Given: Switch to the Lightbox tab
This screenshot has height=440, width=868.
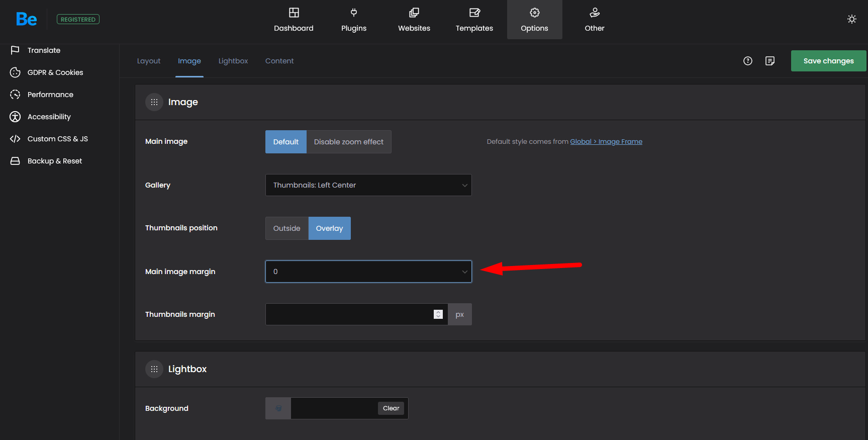Looking at the screenshot, I should pyautogui.click(x=233, y=61).
